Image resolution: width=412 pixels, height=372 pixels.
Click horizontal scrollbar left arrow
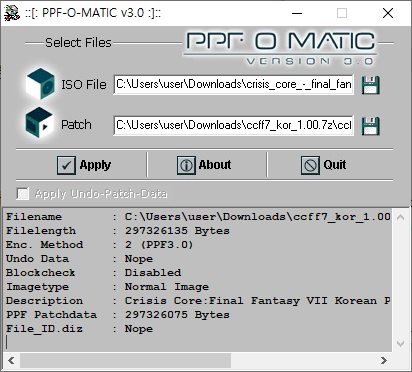point(11,360)
